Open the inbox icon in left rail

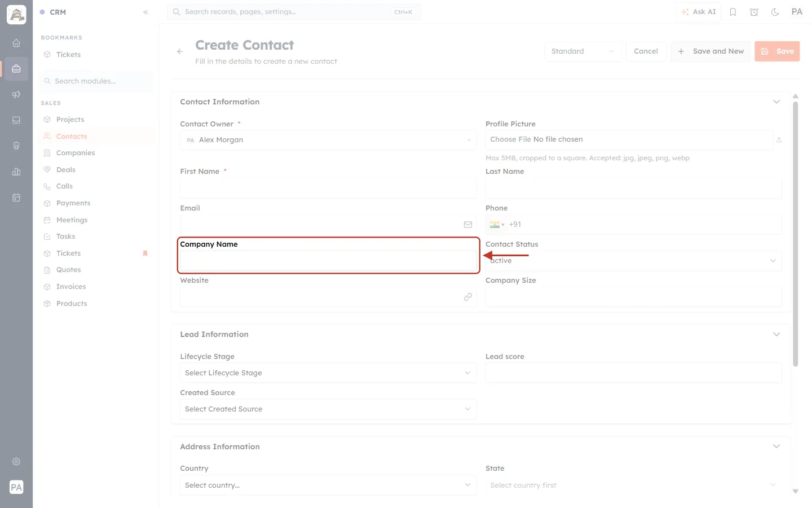pyautogui.click(x=16, y=120)
